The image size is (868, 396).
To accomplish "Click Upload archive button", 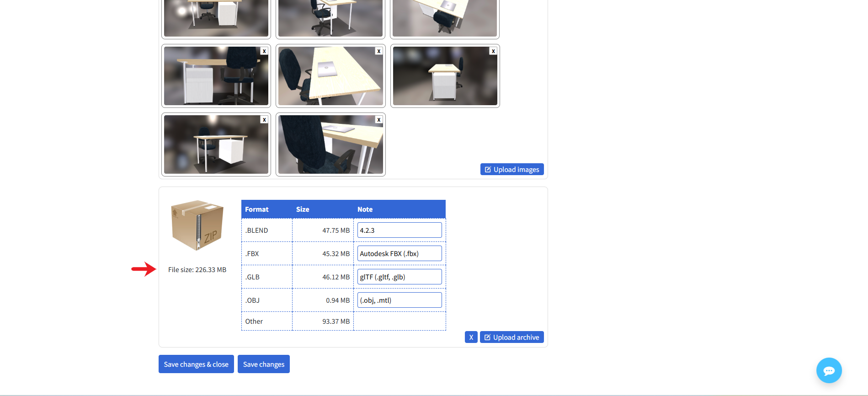I will [512, 337].
